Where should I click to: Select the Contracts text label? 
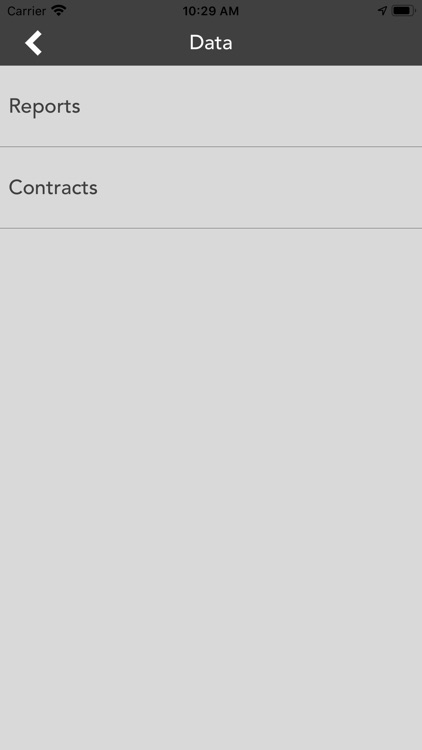point(53,188)
